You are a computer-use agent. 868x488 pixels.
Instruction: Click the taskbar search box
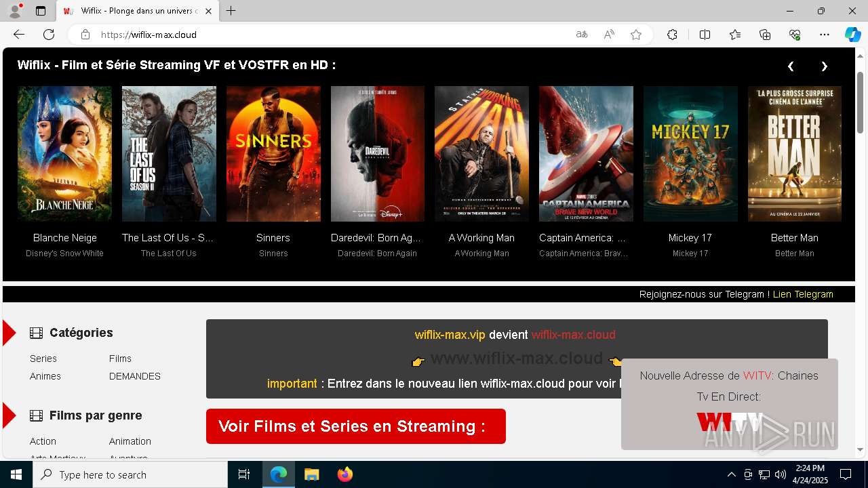tap(130, 474)
